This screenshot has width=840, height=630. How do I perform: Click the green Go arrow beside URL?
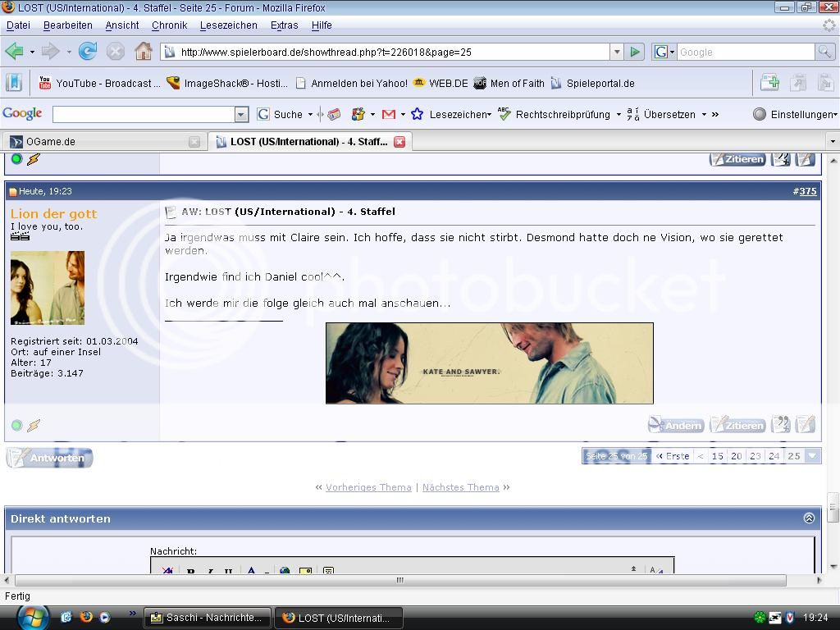pyautogui.click(x=634, y=52)
